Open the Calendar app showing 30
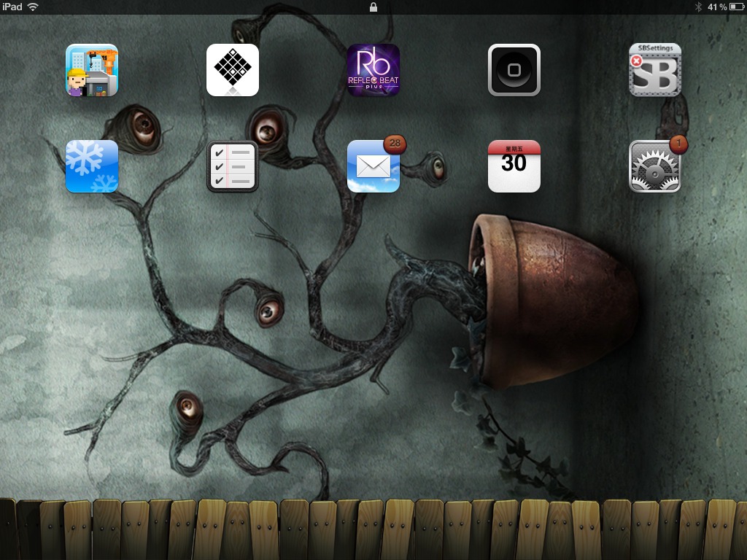Image resolution: width=747 pixels, height=560 pixels. pos(514,166)
